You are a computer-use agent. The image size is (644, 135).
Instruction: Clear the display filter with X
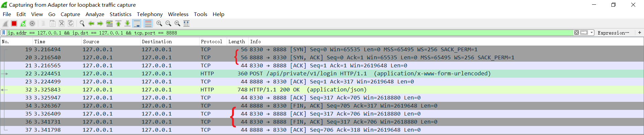coord(576,33)
